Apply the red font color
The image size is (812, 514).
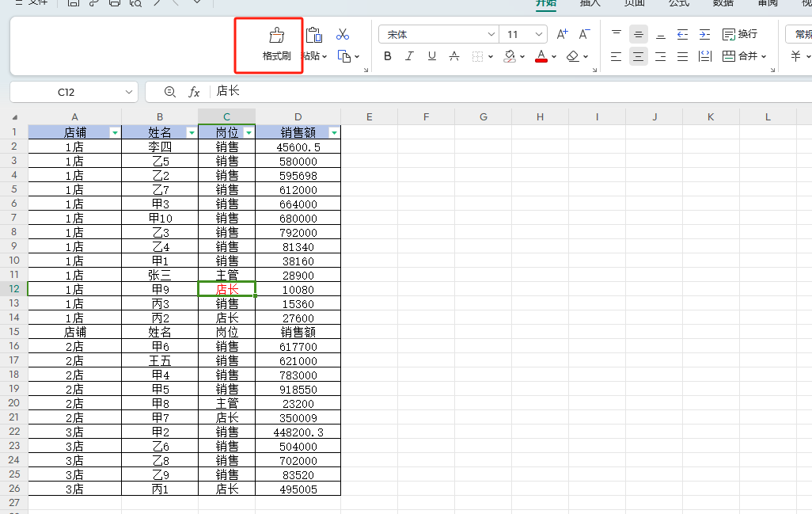[x=541, y=56]
